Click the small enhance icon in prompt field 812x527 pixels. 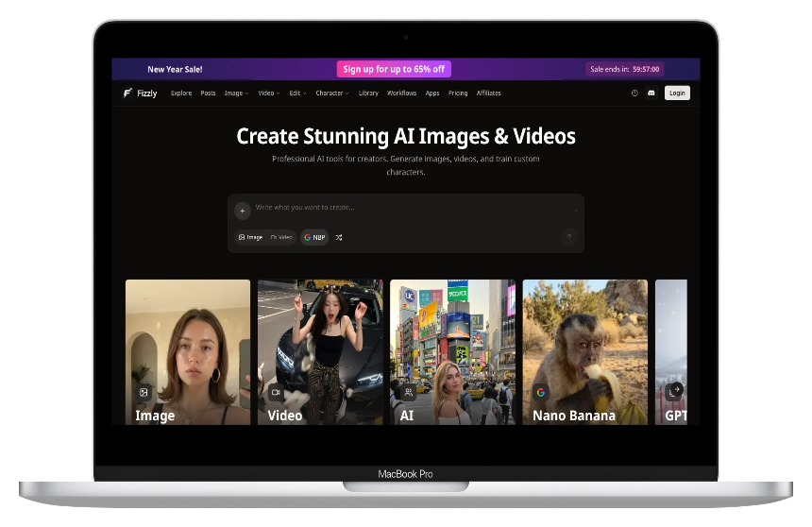click(576, 211)
